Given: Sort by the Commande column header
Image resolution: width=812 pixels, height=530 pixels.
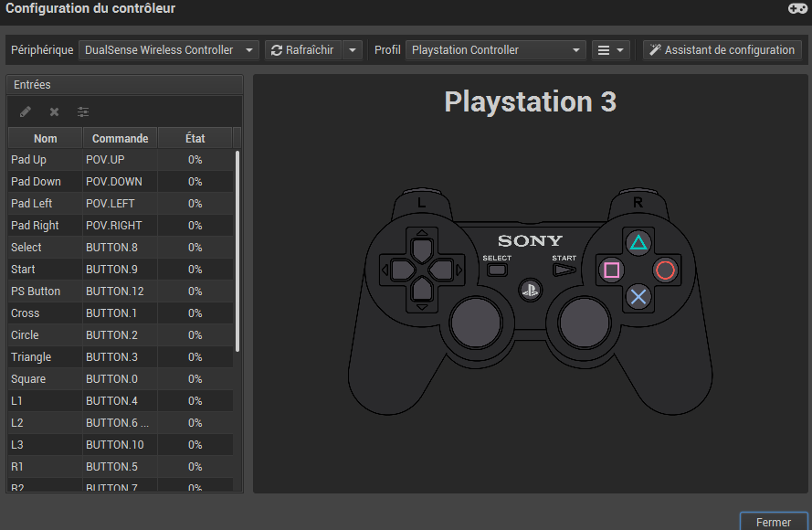Looking at the screenshot, I should (x=121, y=138).
